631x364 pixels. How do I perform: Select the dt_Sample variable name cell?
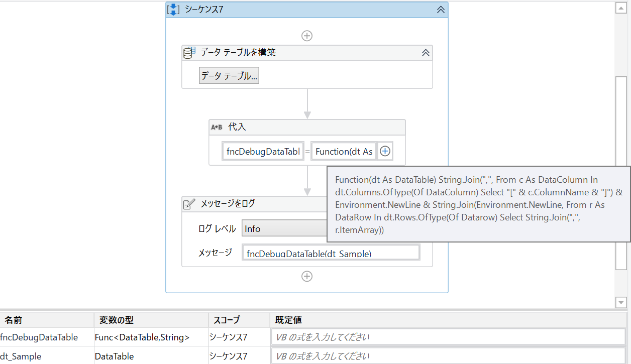(x=47, y=356)
